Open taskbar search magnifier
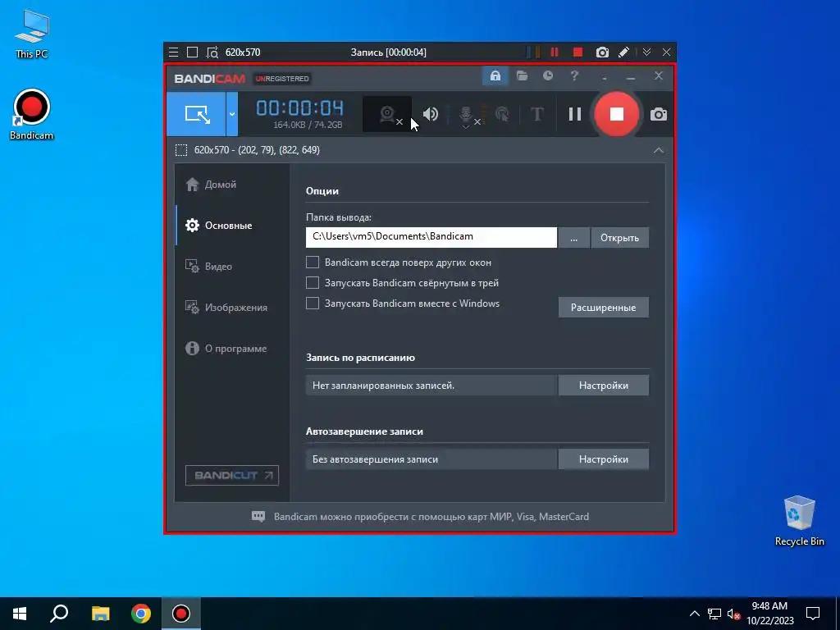 pyautogui.click(x=59, y=614)
